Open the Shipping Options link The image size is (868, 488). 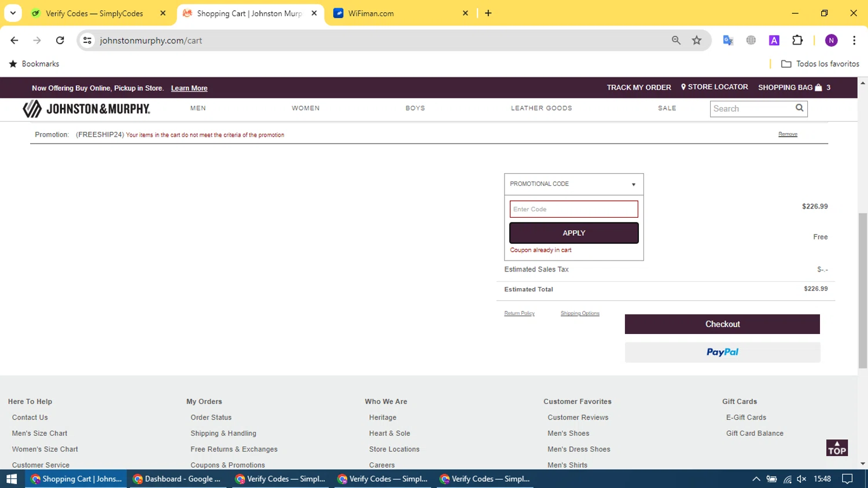(580, 313)
